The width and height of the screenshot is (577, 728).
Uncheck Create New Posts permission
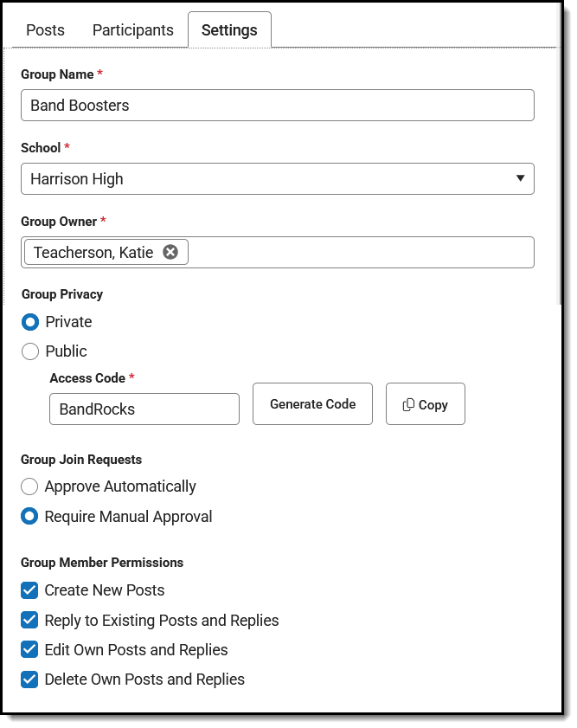(29, 590)
